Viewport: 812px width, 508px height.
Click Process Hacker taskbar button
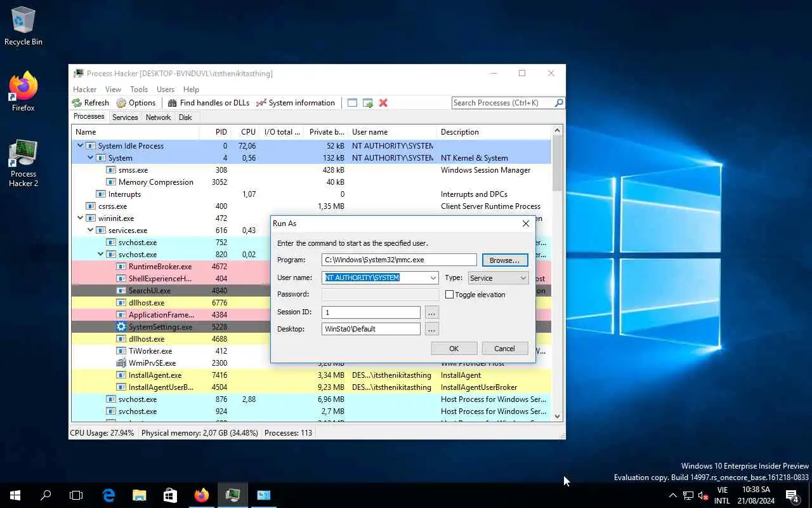(232, 495)
